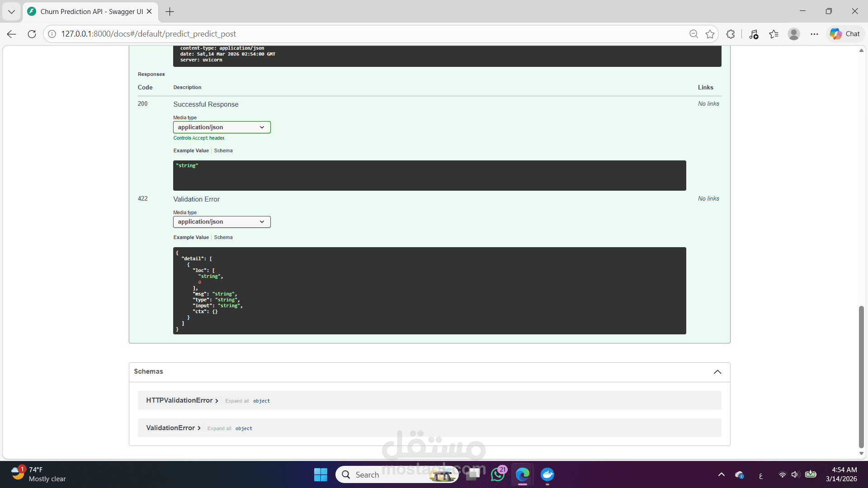Open Copilot Chat in the toolbar

(845, 34)
